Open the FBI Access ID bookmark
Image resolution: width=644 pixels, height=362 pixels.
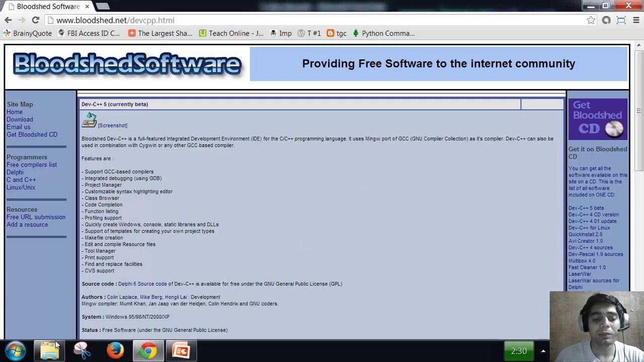89,33
